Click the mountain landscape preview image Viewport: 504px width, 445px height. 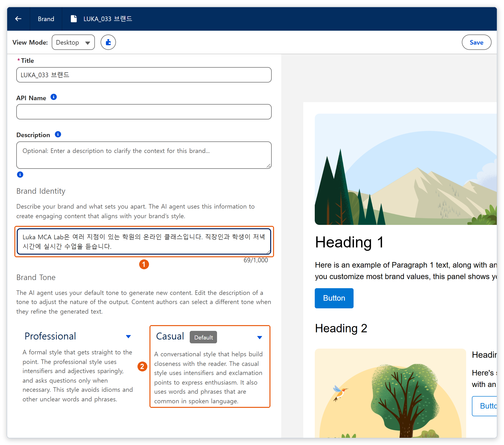(406, 169)
